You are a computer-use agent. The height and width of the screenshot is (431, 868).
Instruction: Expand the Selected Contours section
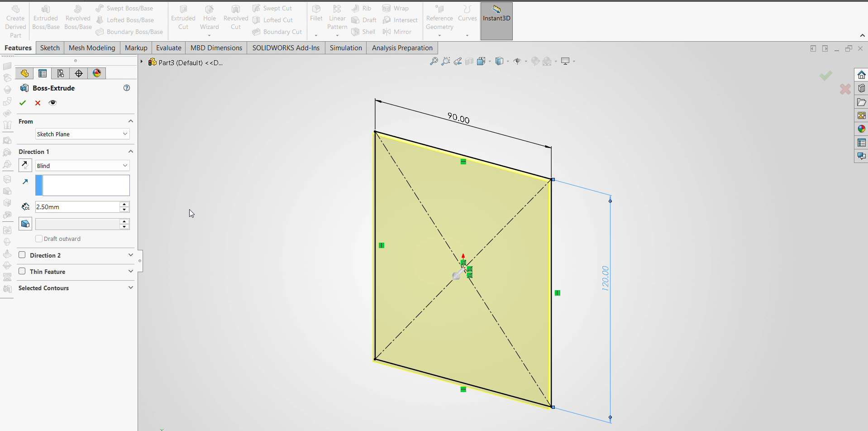(x=131, y=287)
